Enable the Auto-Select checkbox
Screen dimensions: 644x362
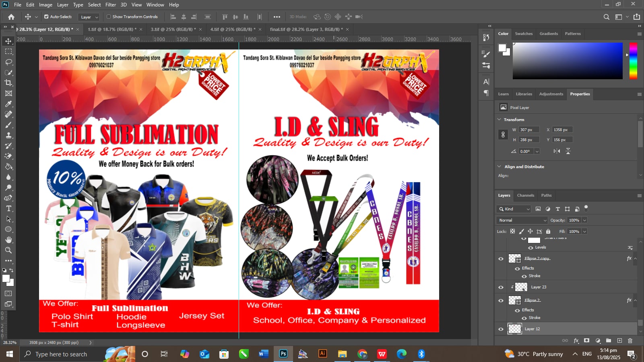(46, 17)
